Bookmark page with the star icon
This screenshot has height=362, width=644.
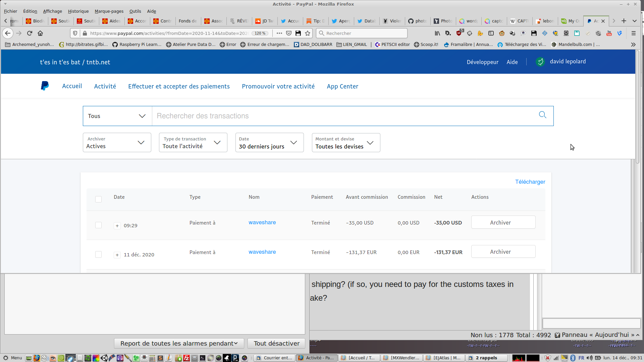308,33
